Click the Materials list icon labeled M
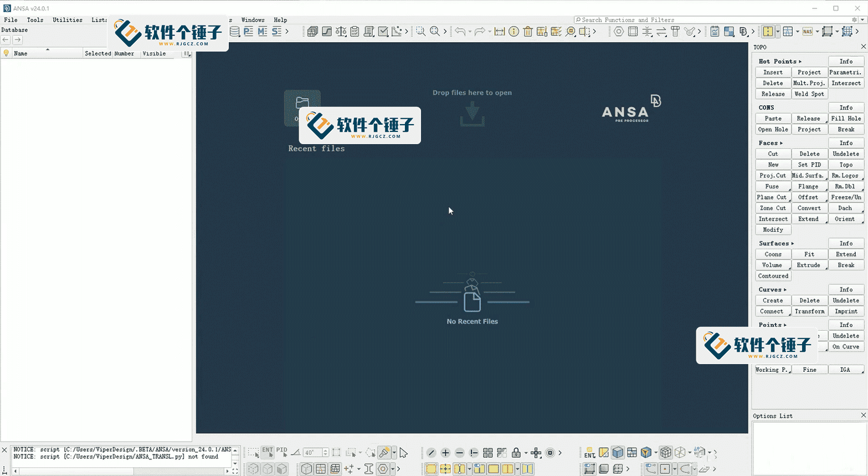The height and width of the screenshot is (476, 868). [x=263, y=32]
